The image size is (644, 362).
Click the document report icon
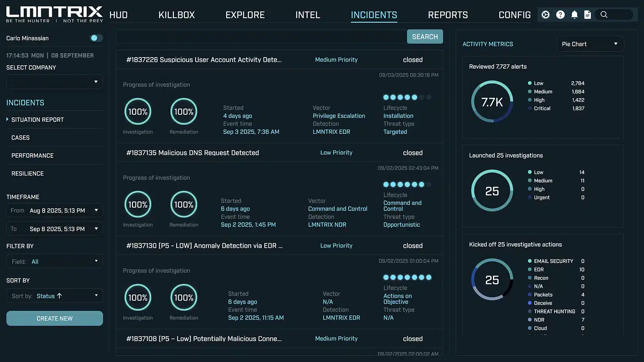(x=588, y=15)
